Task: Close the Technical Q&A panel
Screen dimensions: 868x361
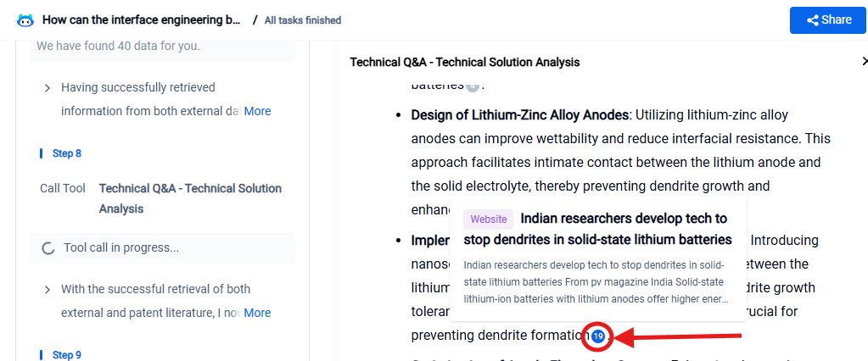Action: coord(864,61)
